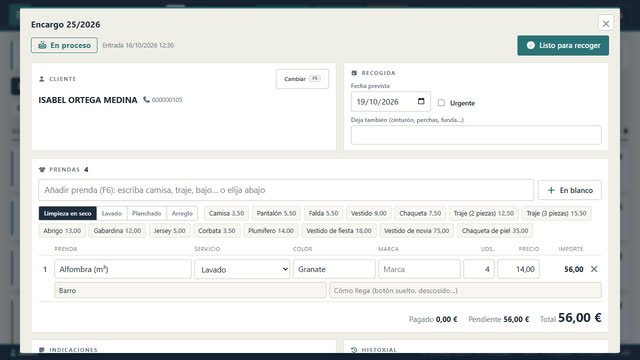Open the Lavado service dropdown
The height and width of the screenshot is (360, 640).
pyautogui.click(x=242, y=269)
